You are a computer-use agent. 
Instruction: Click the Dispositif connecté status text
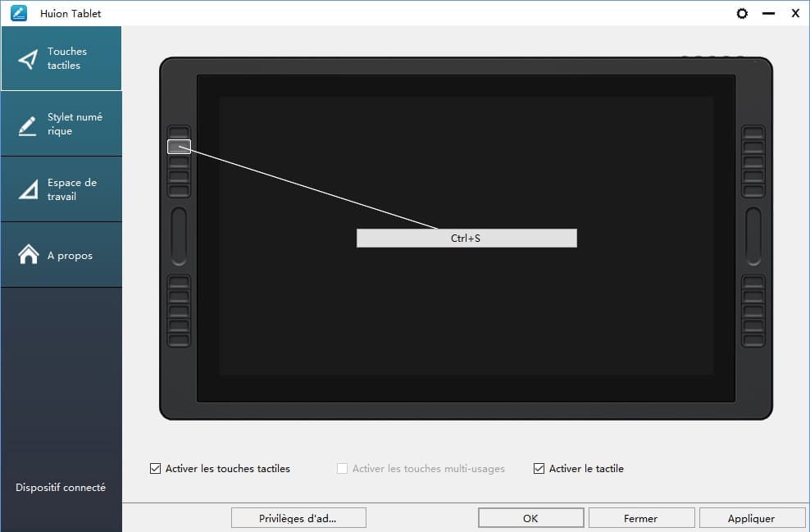(61, 487)
